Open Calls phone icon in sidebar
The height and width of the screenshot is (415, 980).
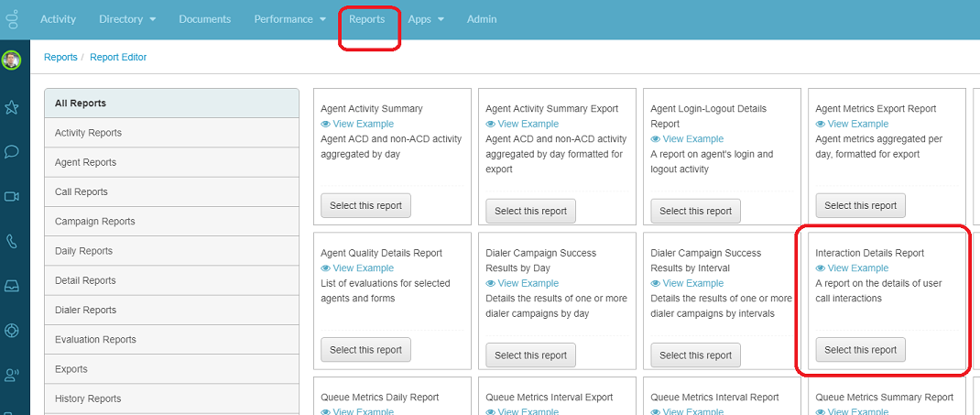pyautogui.click(x=11, y=241)
